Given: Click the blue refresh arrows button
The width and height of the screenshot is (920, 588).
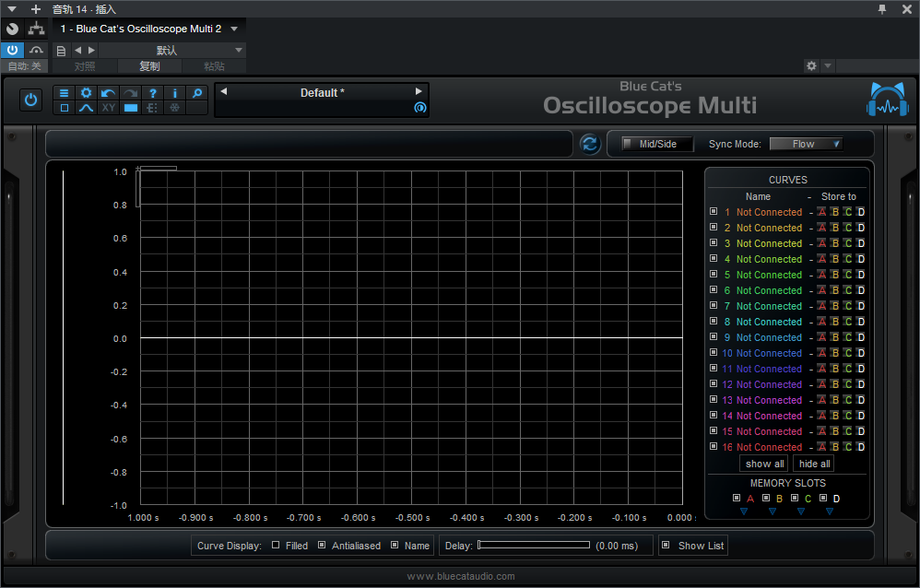Looking at the screenshot, I should pos(590,144).
